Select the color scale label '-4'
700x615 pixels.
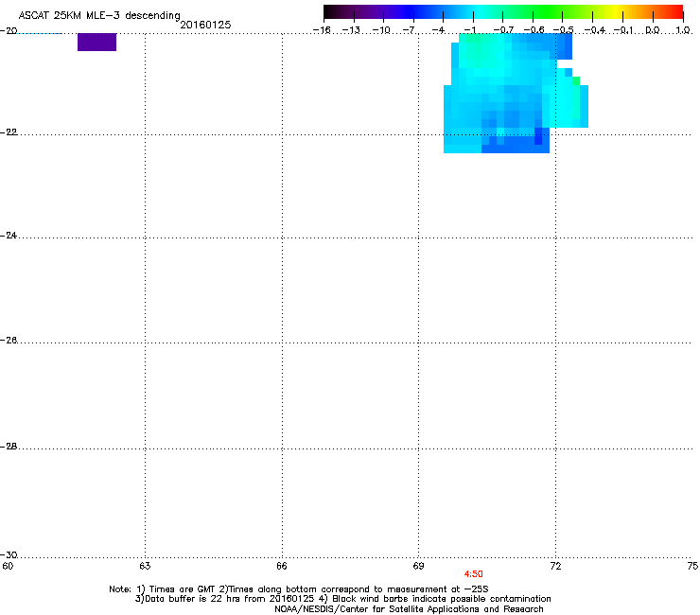pos(438,30)
